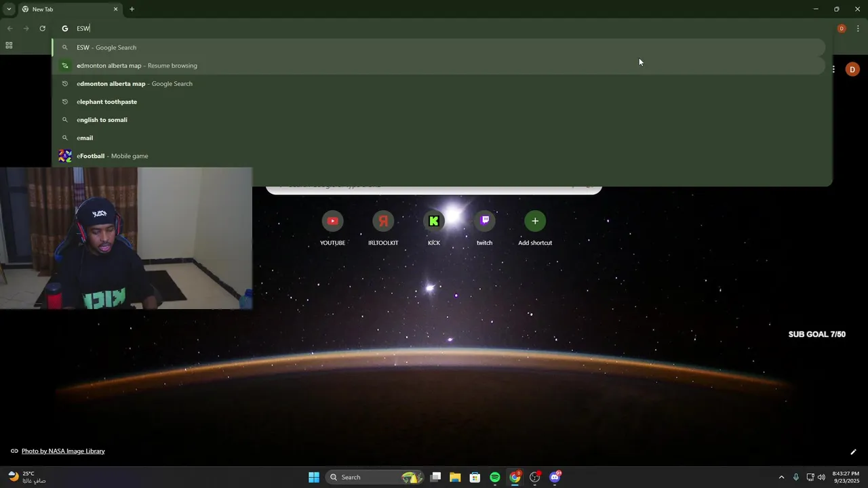Open the clock showing 8:43:27 PM
868x488 pixels.
coord(846,477)
